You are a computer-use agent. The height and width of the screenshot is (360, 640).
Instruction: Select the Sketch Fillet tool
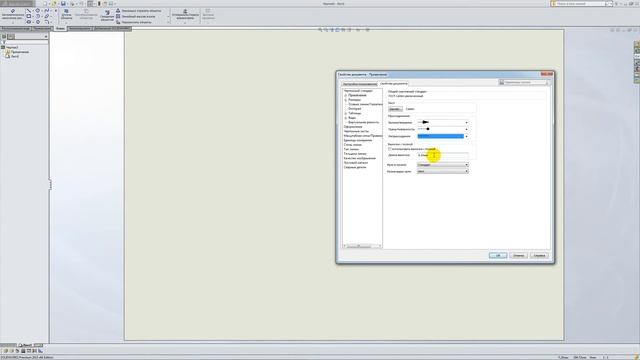click(47, 22)
